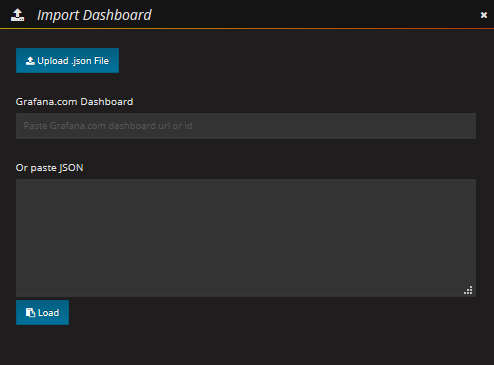494x365 pixels.
Task: Click inside the Or paste JSON text area
Action: (x=246, y=238)
